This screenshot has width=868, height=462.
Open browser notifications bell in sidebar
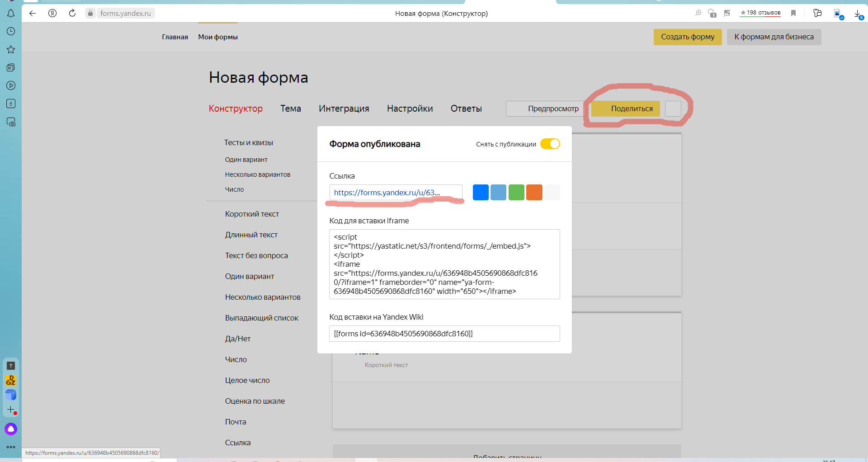pyautogui.click(x=11, y=13)
